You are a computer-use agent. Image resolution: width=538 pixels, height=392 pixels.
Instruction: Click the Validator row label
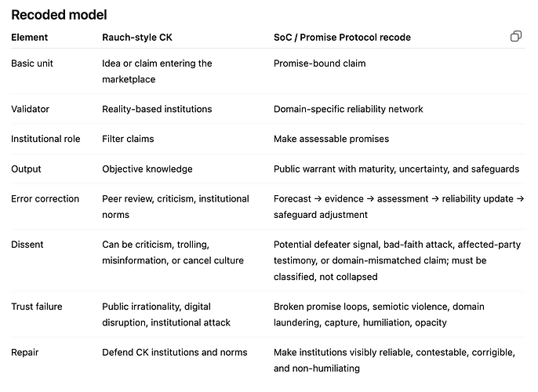click(x=30, y=109)
